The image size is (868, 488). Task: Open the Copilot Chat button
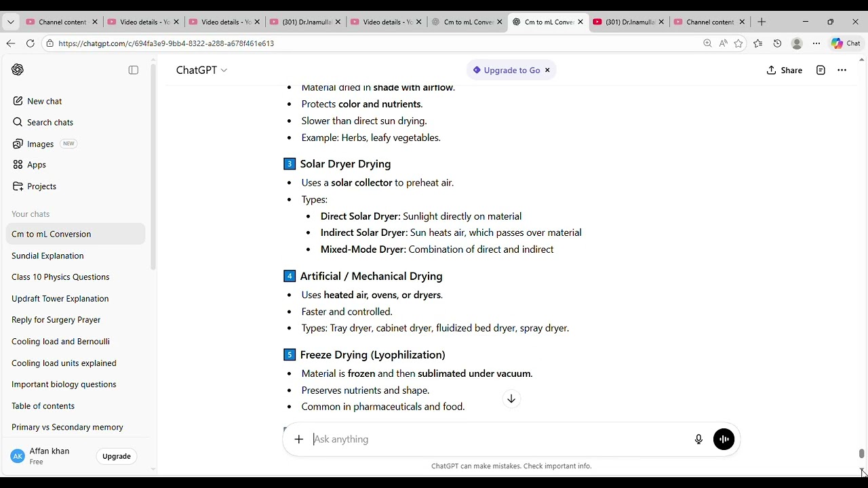click(x=846, y=43)
